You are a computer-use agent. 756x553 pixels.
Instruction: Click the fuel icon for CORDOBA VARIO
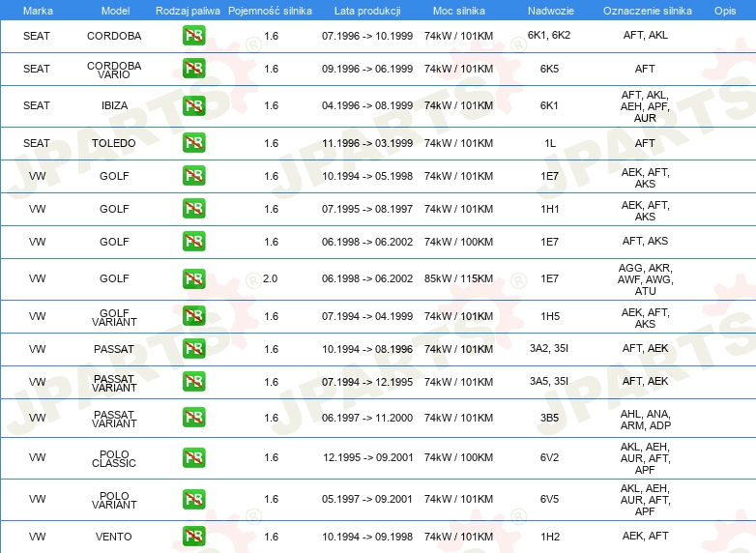(193, 69)
